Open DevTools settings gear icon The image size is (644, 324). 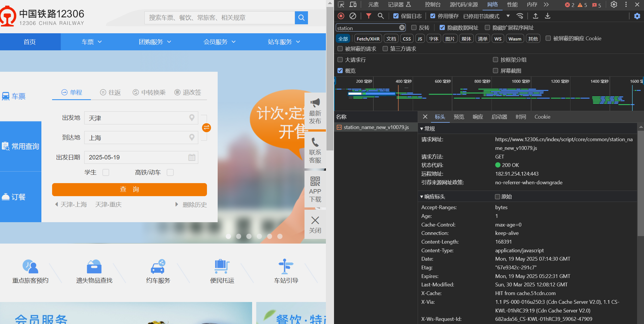614,5
